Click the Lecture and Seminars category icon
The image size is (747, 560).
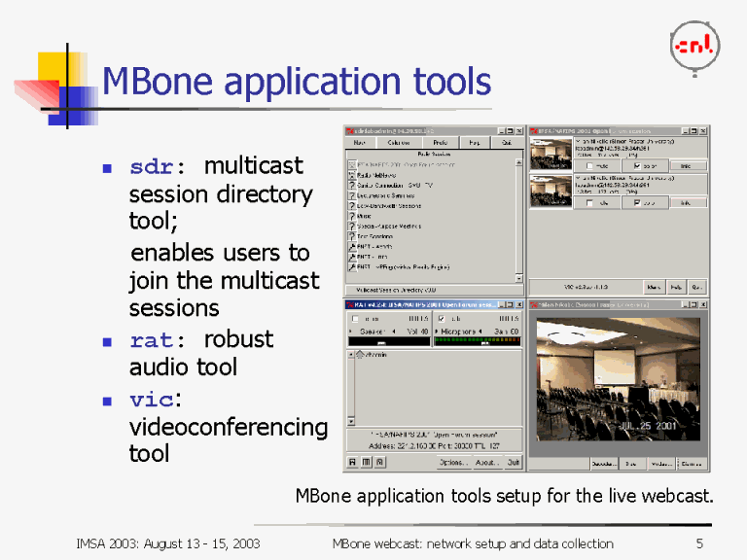[x=351, y=195]
